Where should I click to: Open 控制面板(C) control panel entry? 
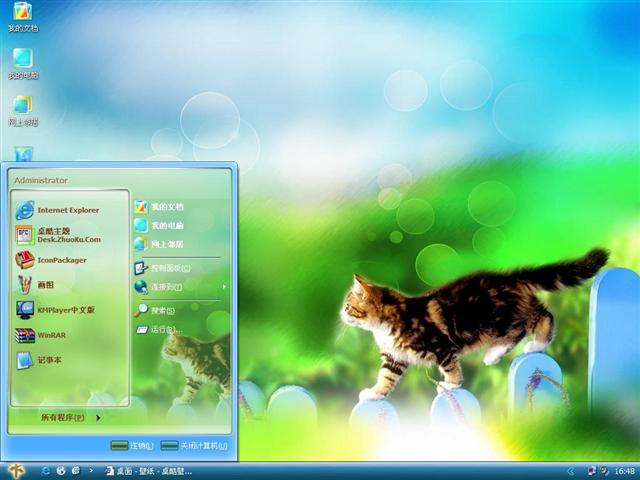162,268
